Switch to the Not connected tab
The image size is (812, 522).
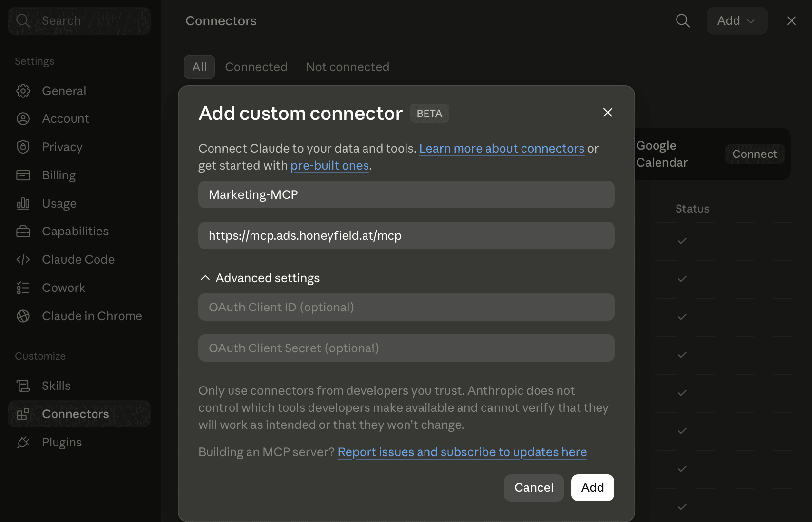[348, 67]
